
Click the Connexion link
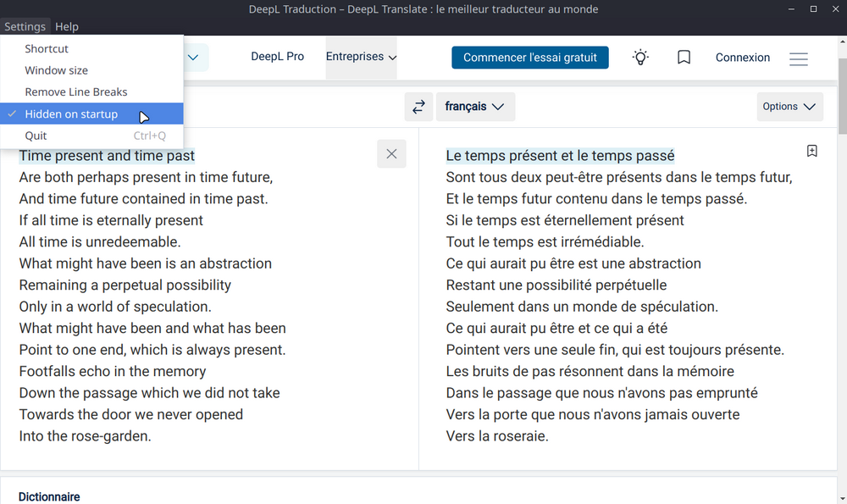point(743,58)
